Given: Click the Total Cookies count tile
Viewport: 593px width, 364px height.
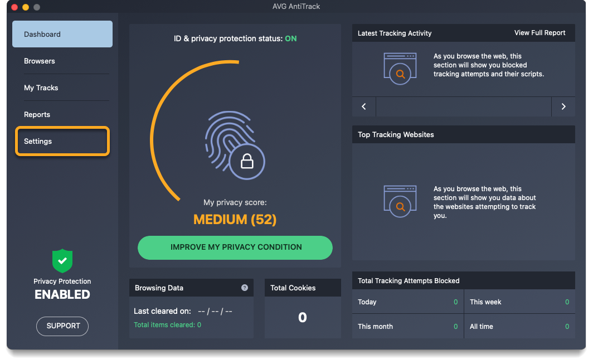Looking at the screenshot, I should (302, 317).
